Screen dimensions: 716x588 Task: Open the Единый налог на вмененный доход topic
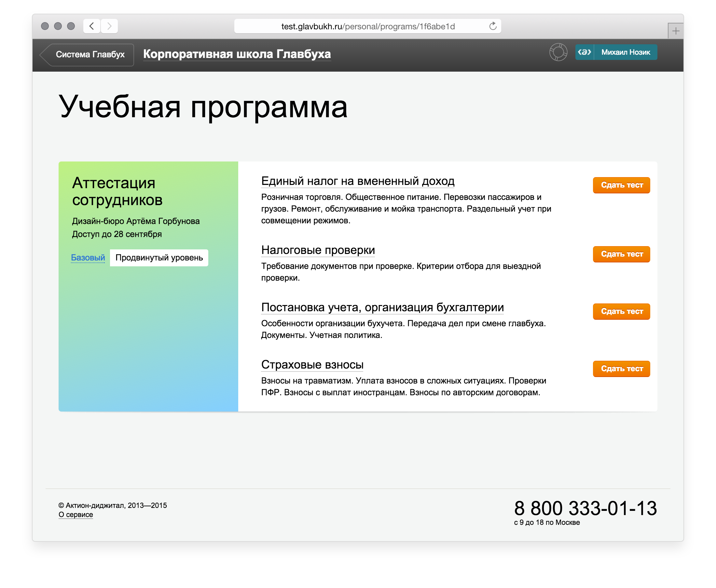pyautogui.click(x=357, y=181)
